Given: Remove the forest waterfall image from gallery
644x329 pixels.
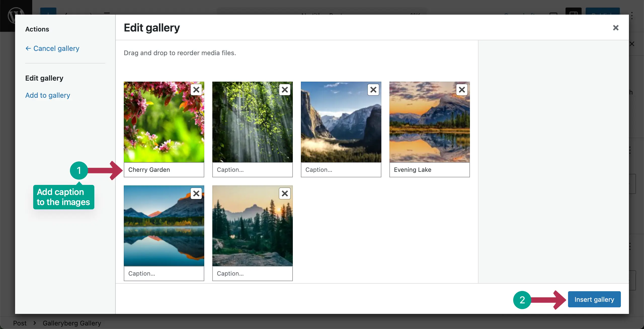Looking at the screenshot, I should point(285,90).
